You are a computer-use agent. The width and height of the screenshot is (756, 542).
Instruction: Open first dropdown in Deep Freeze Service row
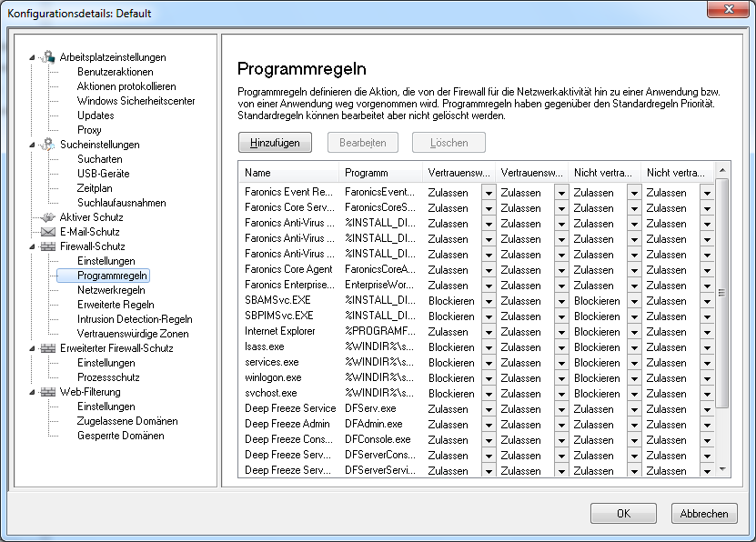coord(489,409)
